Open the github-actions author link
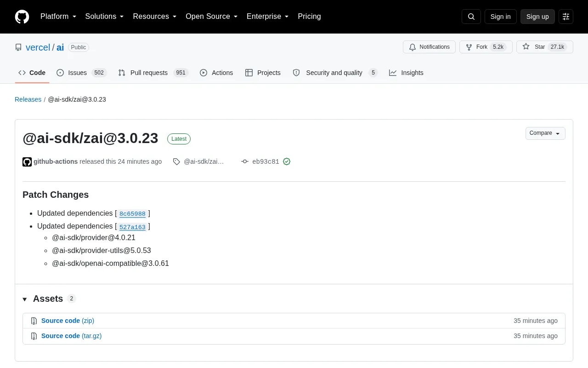This screenshot has height=368, width=588. click(x=56, y=161)
